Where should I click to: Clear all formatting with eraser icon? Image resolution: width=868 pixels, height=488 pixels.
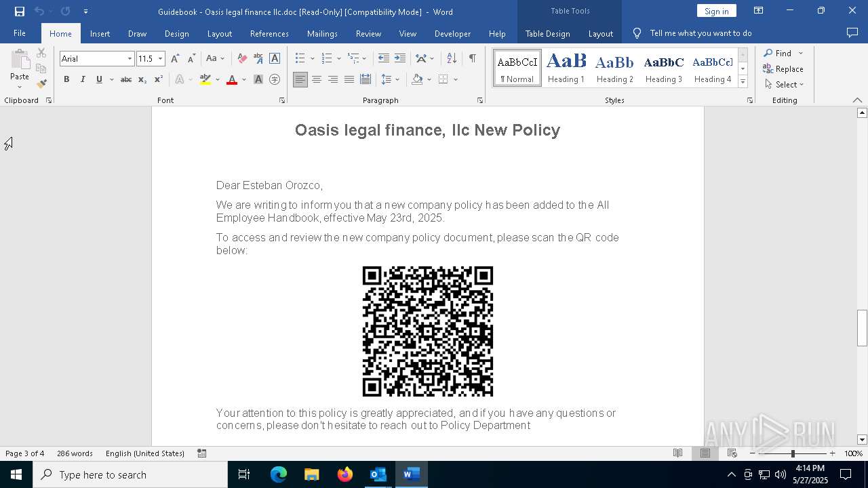coord(242,58)
